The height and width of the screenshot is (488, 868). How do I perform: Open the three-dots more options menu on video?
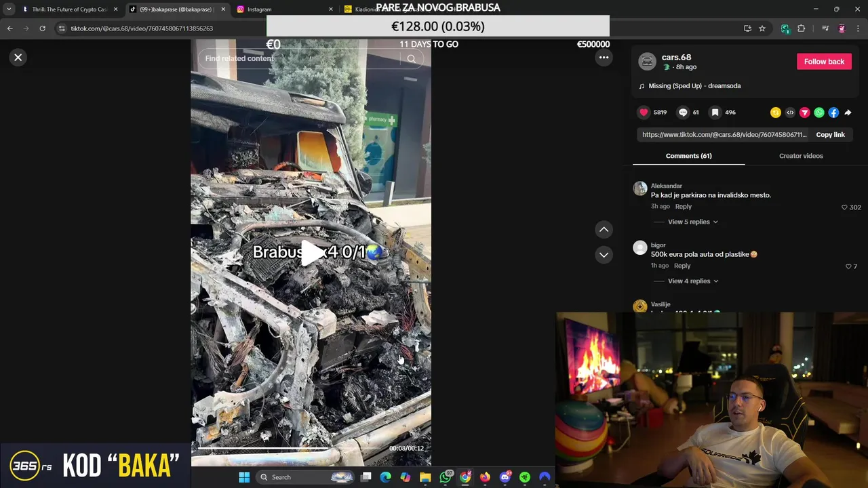pyautogui.click(x=604, y=58)
